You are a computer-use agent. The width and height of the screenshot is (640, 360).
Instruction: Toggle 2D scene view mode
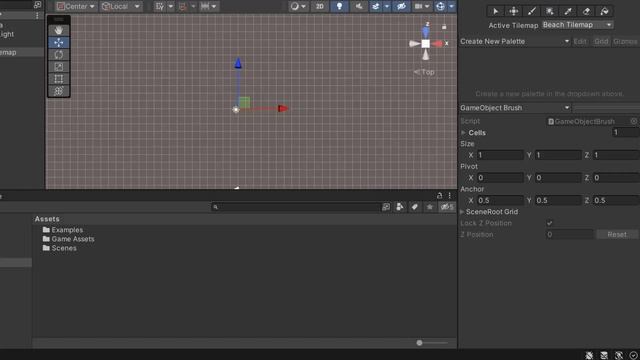[320, 6]
